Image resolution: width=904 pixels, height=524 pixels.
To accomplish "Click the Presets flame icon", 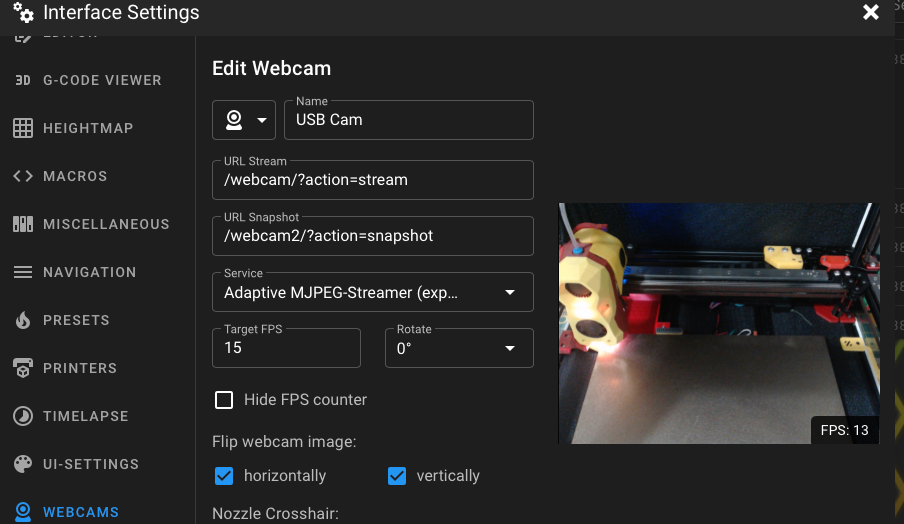I will point(22,320).
